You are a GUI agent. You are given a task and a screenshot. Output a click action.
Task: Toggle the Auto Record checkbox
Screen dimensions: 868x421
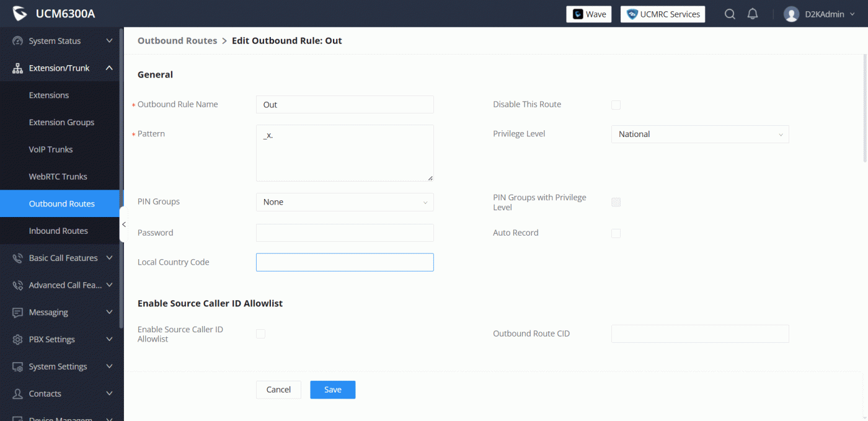pyautogui.click(x=616, y=233)
